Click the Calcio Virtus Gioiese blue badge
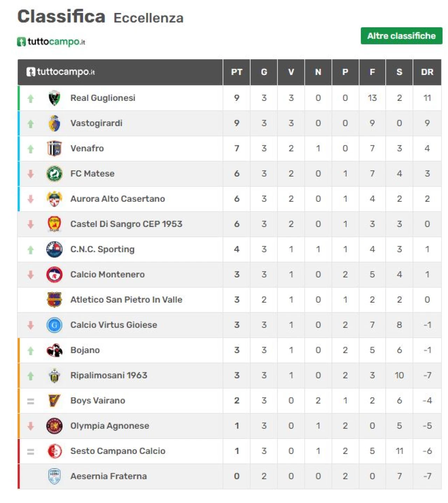 [x=54, y=325]
